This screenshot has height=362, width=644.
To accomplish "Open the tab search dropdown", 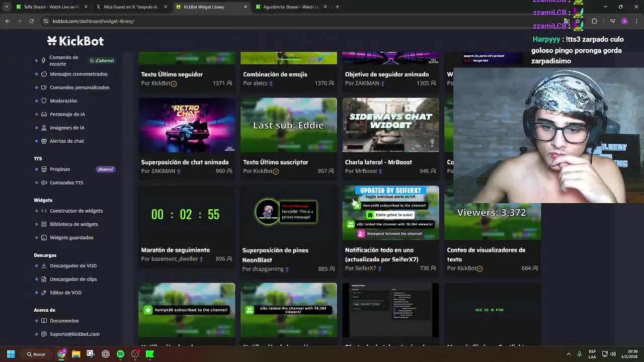I will coord(6,7).
